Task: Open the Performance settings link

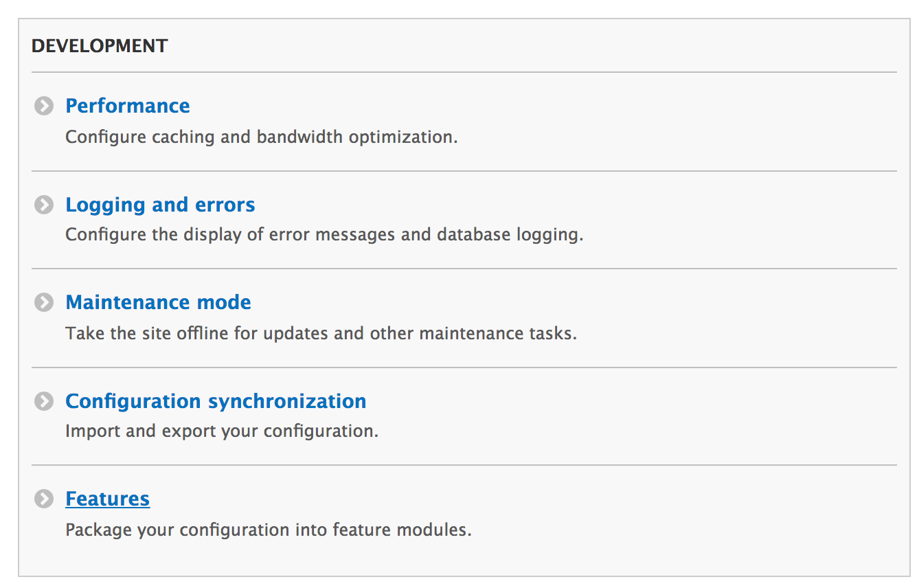Action: coord(128,106)
